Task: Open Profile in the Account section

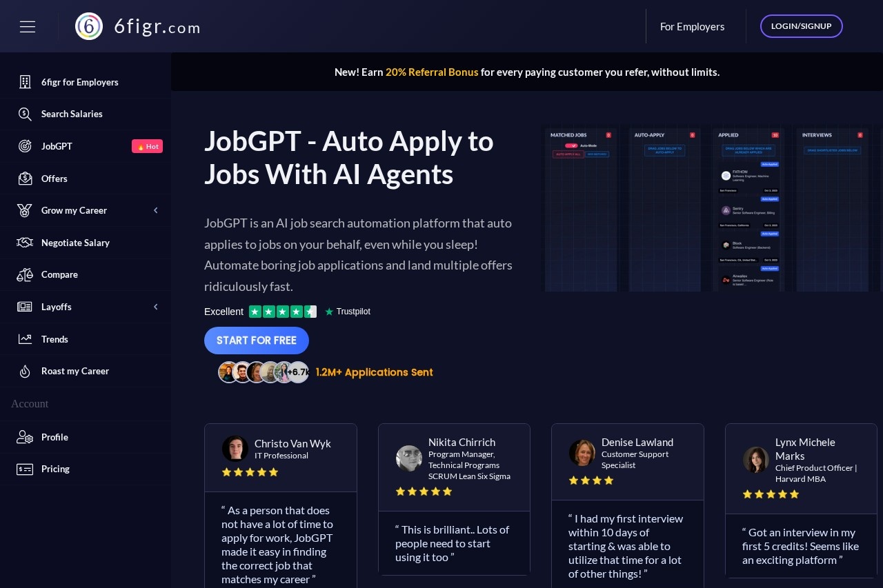Action: (x=54, y=437)
